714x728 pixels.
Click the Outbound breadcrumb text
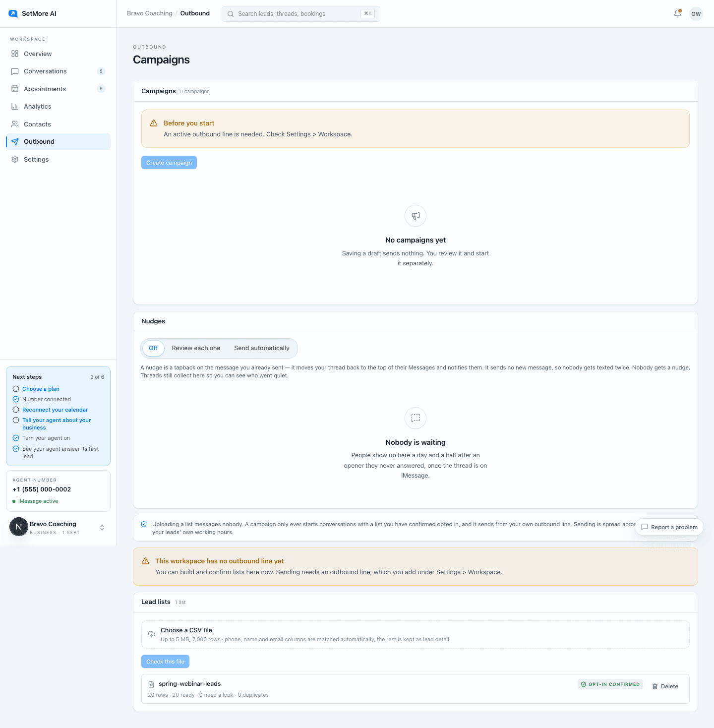195,13
